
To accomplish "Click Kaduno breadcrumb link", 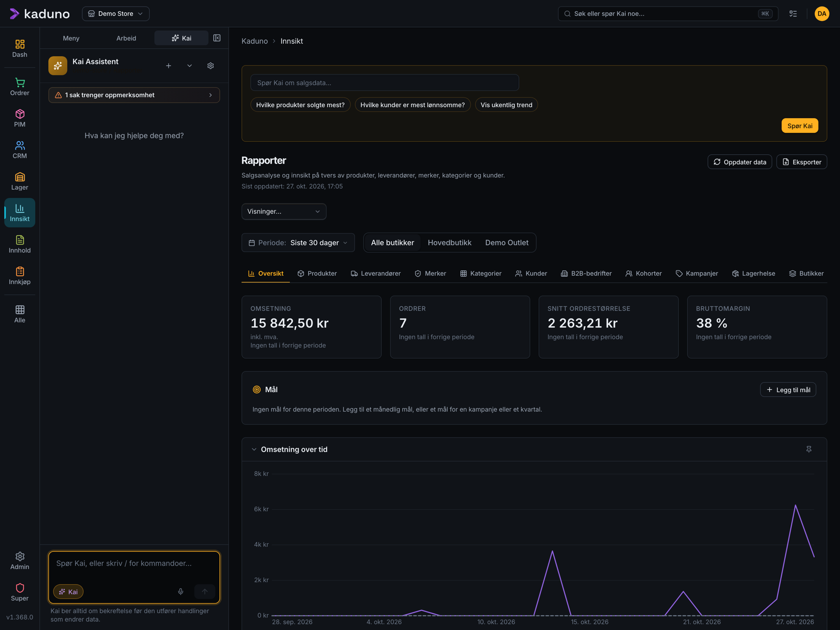I will (255, 41).
